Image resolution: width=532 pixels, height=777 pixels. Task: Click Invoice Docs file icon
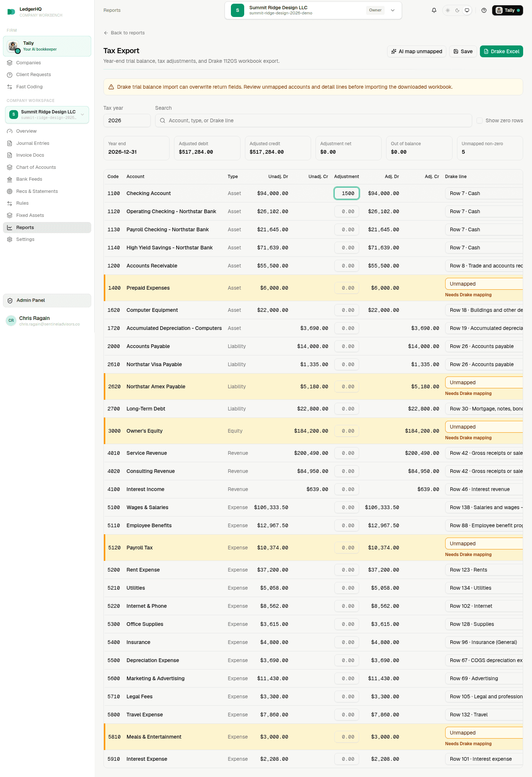coord(10,155)
